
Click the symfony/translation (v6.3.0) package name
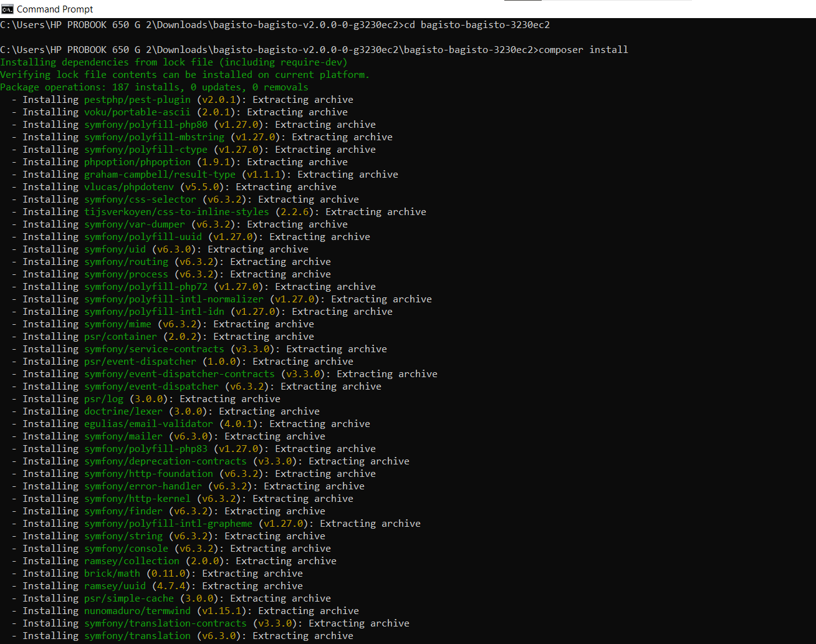tap(137, 636)
